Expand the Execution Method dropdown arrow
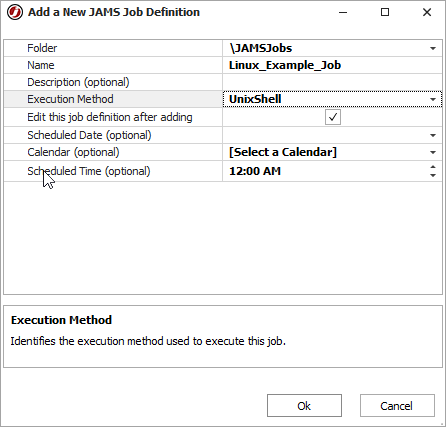The height and width of the screenshot is (427, 446). [433, 99]
